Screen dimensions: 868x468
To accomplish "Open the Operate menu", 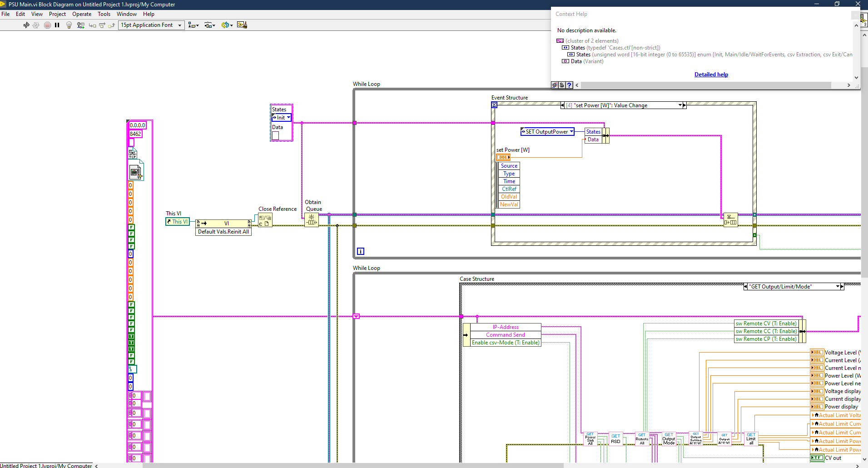I will 82,14.
